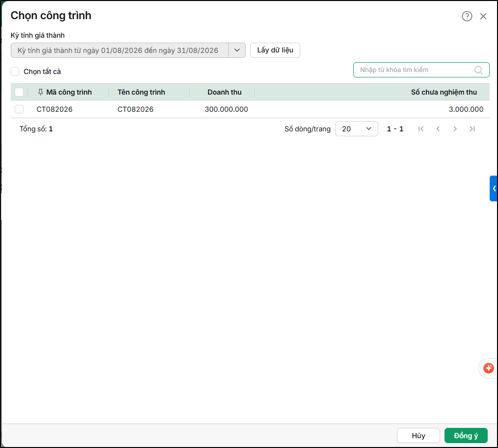
Task: Click the Chọn tất cả label text
Action: 42,72
